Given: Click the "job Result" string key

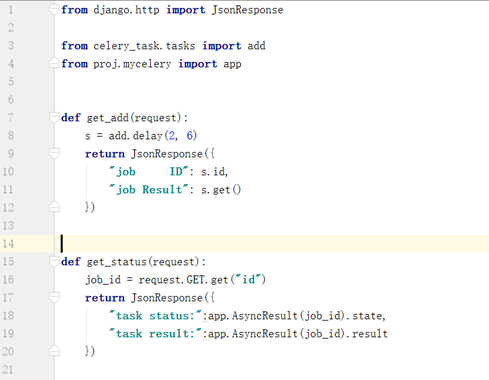Looking at the screenshot, I should coord(149,190).
